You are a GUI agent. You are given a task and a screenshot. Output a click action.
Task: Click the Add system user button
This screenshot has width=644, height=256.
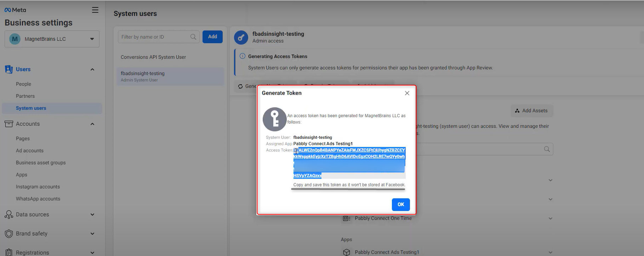pyautogui.click(x=212, y=37)
